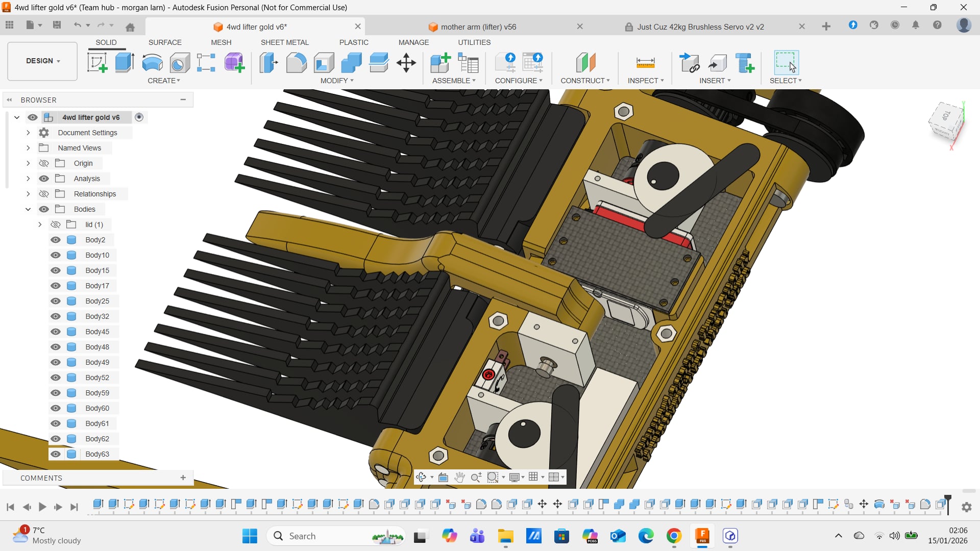Screen dimensions: 980x551
Task: Click the Move/Copy arrows tool
Action: coord(406,63)
